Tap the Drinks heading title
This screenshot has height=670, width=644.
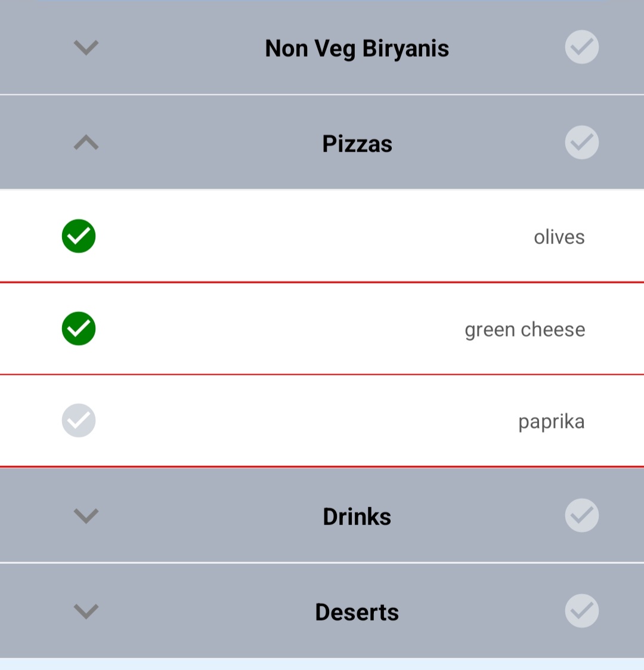[357, 517]
